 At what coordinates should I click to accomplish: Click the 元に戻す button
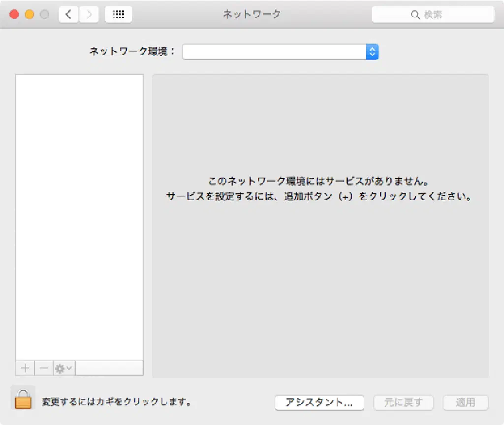[x=403, y=402]
